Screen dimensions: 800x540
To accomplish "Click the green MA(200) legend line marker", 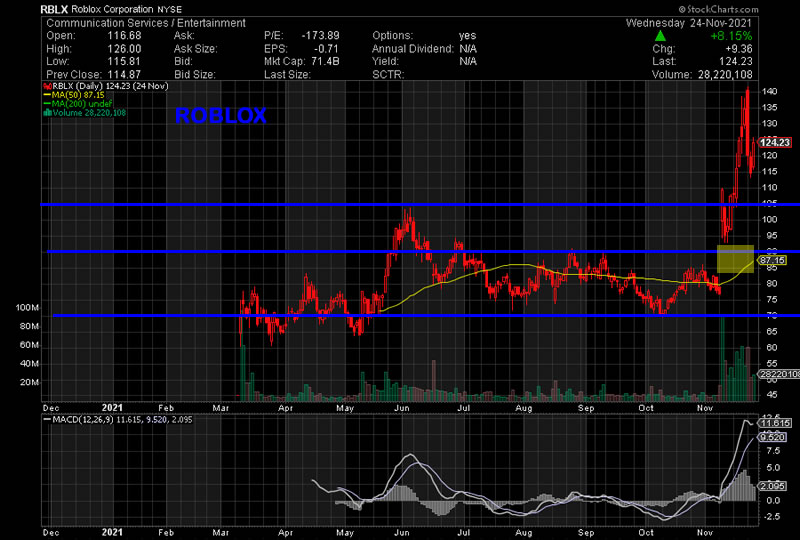I will click(x=45, y=104).
